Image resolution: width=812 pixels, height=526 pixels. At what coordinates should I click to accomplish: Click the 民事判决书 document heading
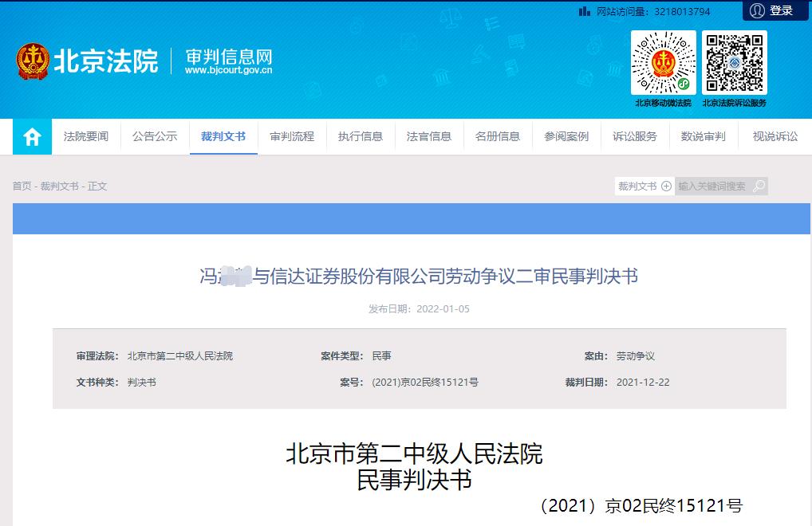click(x=414, y=480)
